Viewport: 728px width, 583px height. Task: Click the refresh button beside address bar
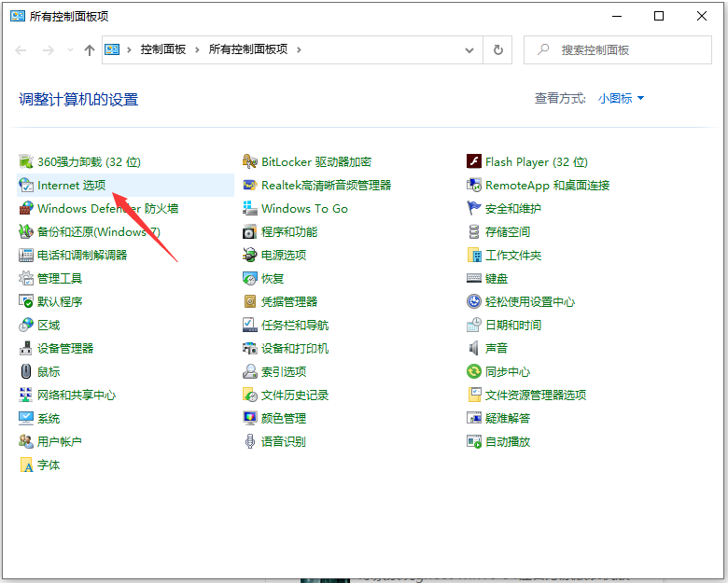click(498, 49)
